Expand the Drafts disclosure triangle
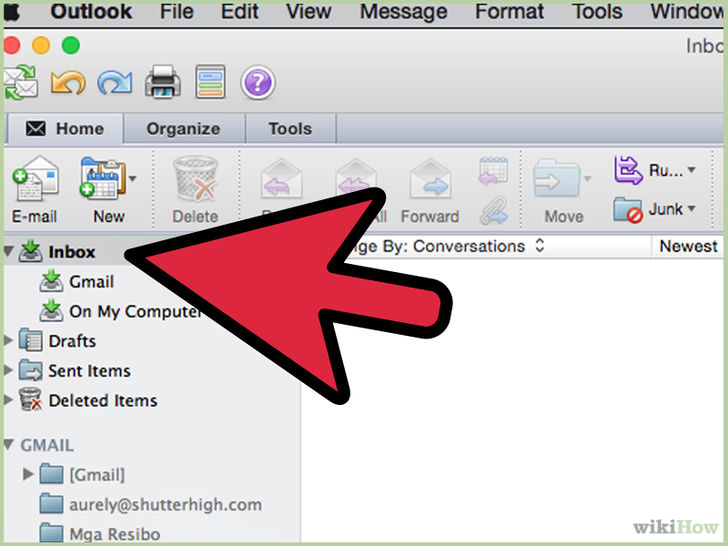Viewport: 728px width, 546px height. click(x=8, y=340)
